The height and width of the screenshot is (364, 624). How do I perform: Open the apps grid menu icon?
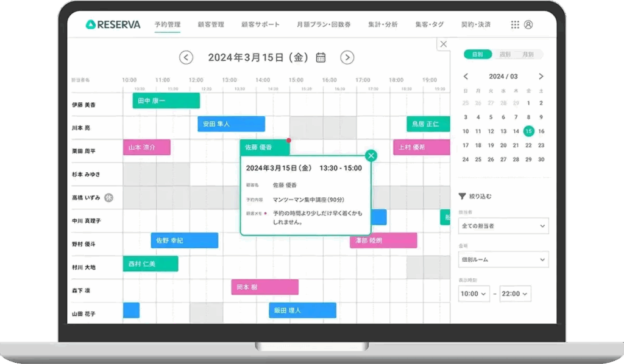click(515, 25)
